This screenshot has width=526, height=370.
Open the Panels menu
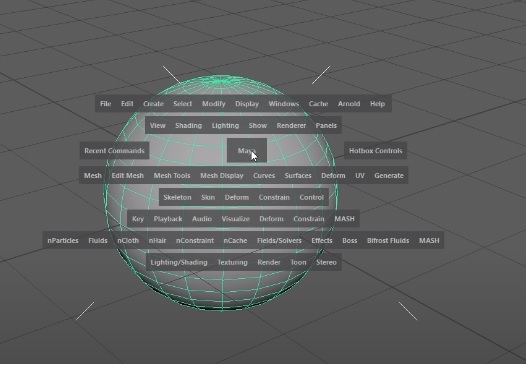tap(326, 125)
